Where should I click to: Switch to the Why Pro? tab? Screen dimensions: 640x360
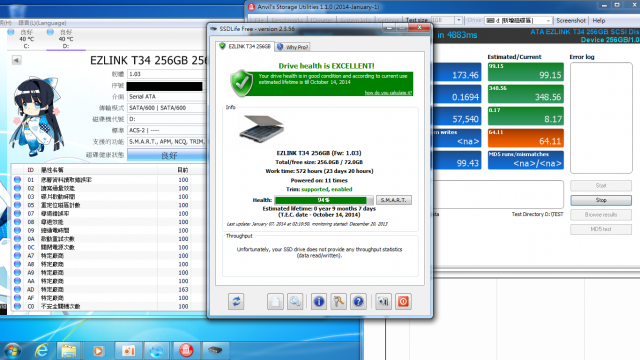[293, 47]
